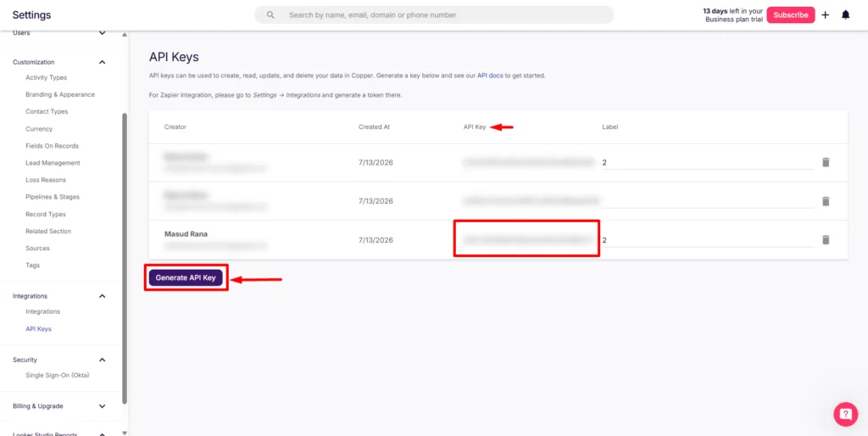This screenshot has height=436, width=868.
Task: Delete the first API key row
Action: tap(826, 162)
